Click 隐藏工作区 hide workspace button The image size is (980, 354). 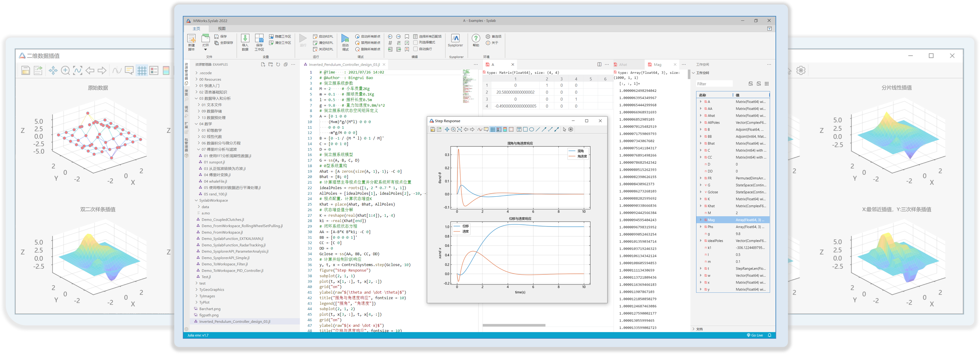point(280,37)
